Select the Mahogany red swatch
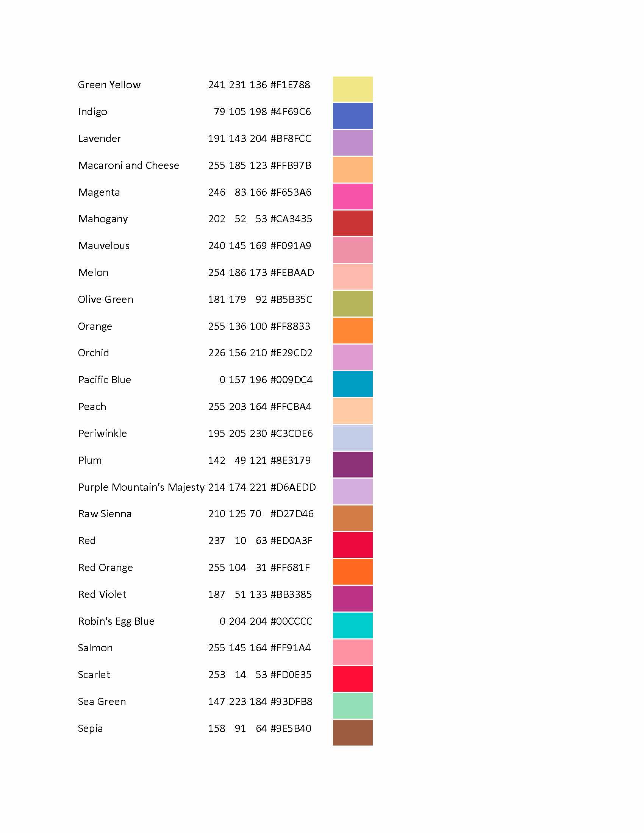Image resolution: width=644 pixels, height=833 pixels. click(353, 223)
